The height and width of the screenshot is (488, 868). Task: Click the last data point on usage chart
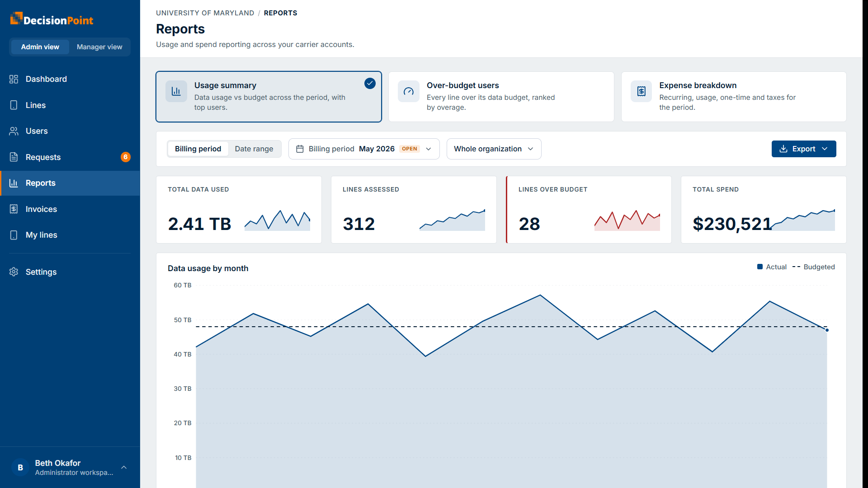tap(827, 330)
